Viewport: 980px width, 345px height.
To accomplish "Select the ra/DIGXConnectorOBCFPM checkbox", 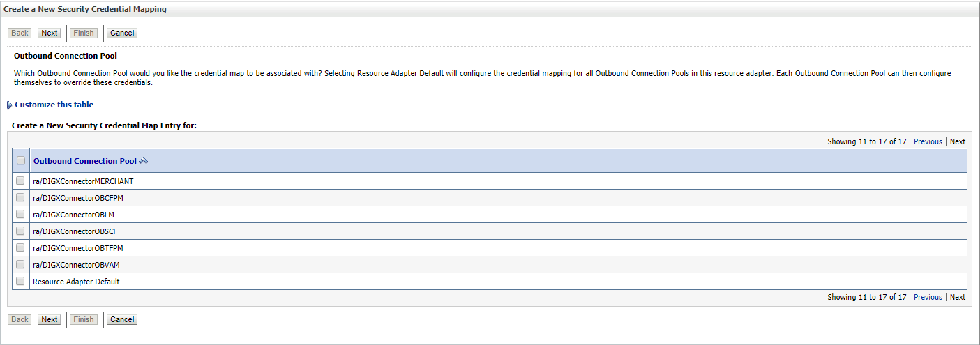I will [20, 197].
